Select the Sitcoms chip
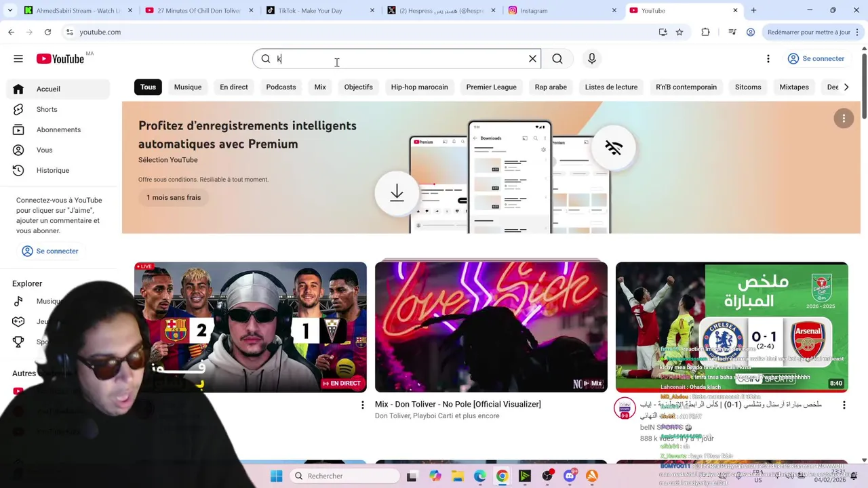 coord(748,87)
